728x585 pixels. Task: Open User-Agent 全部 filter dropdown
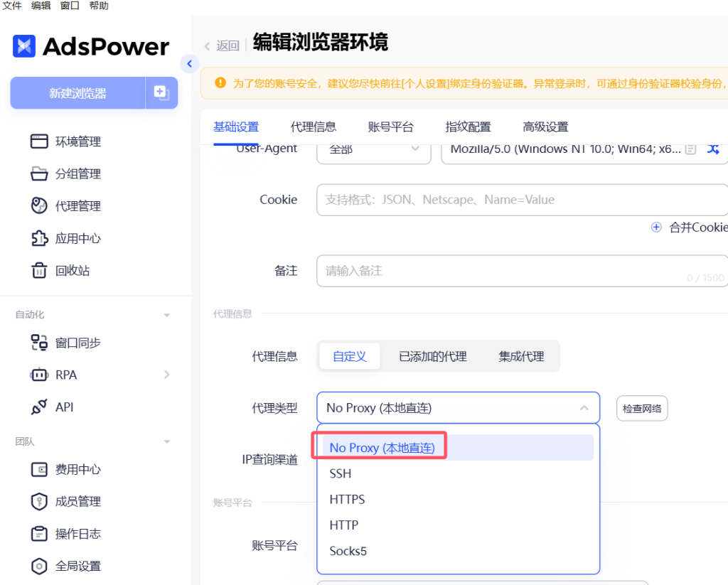(x=373, y=149)
